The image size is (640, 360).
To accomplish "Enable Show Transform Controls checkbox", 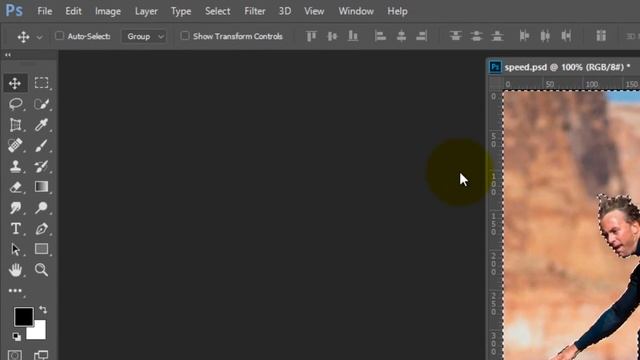I will coord(185,36).
